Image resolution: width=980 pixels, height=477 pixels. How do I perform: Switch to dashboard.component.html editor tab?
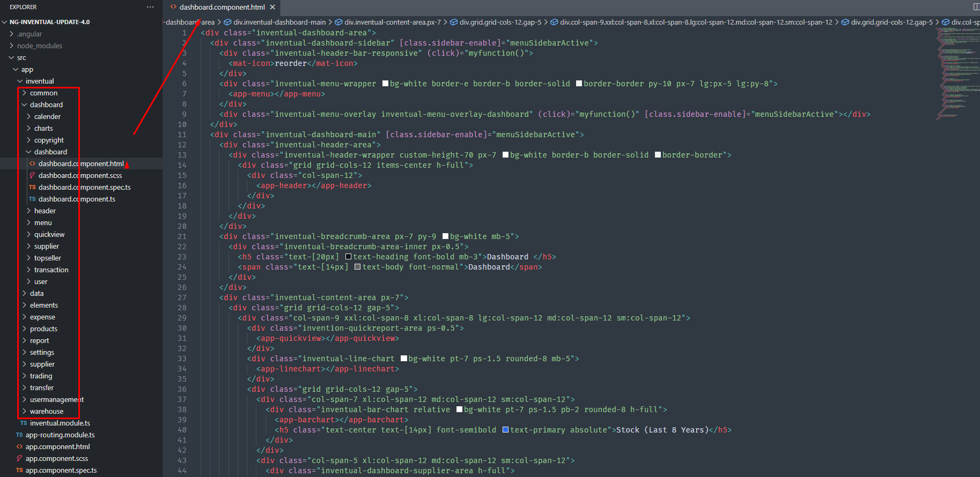[x=222, y=7]
